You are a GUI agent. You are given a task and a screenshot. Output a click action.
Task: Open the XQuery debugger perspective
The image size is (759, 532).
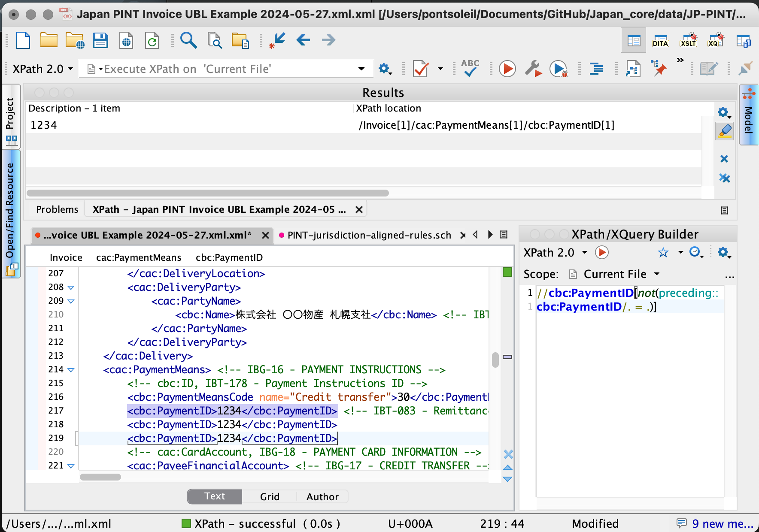[716, 40]
